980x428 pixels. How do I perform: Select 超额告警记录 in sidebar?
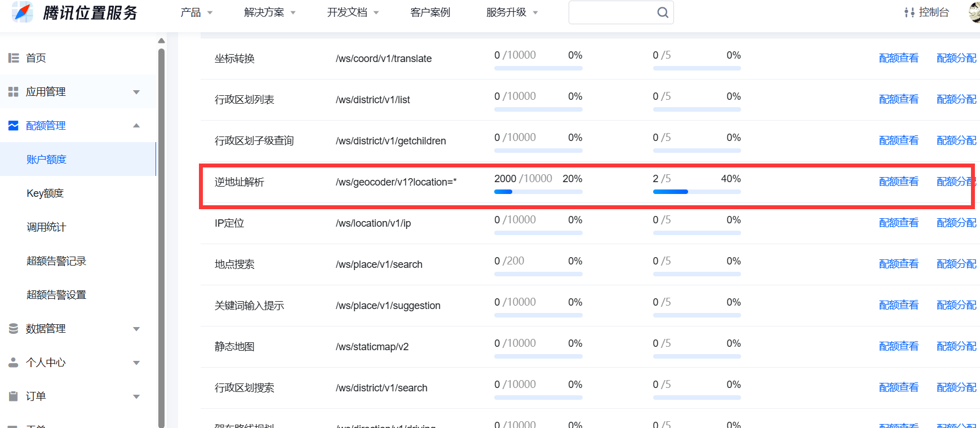pyautogui.click(x=56, y=261)
